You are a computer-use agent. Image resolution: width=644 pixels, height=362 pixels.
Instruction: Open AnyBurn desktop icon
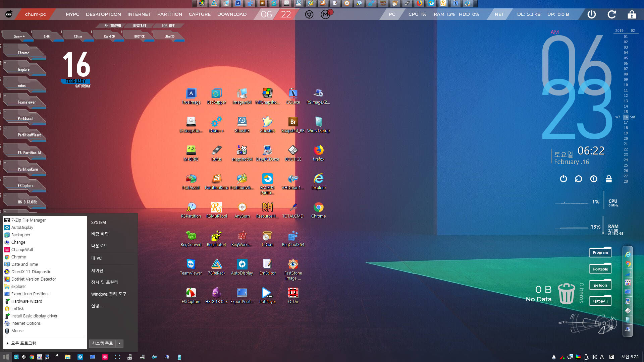(242, 210)
